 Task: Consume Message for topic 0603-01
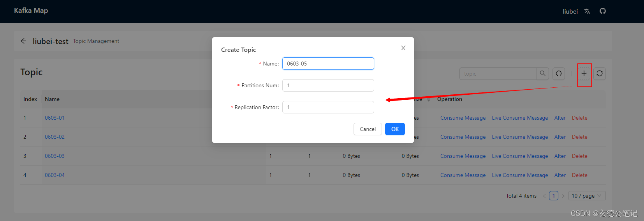[463, 118]
